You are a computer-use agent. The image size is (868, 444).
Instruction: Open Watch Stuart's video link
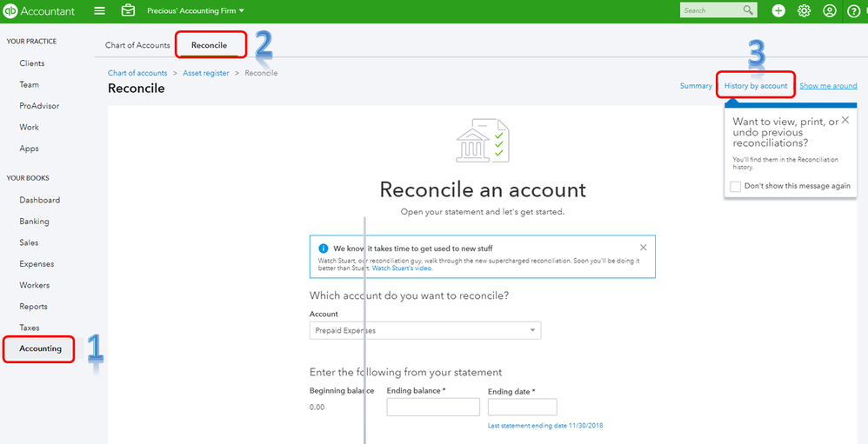click(402, 268)
